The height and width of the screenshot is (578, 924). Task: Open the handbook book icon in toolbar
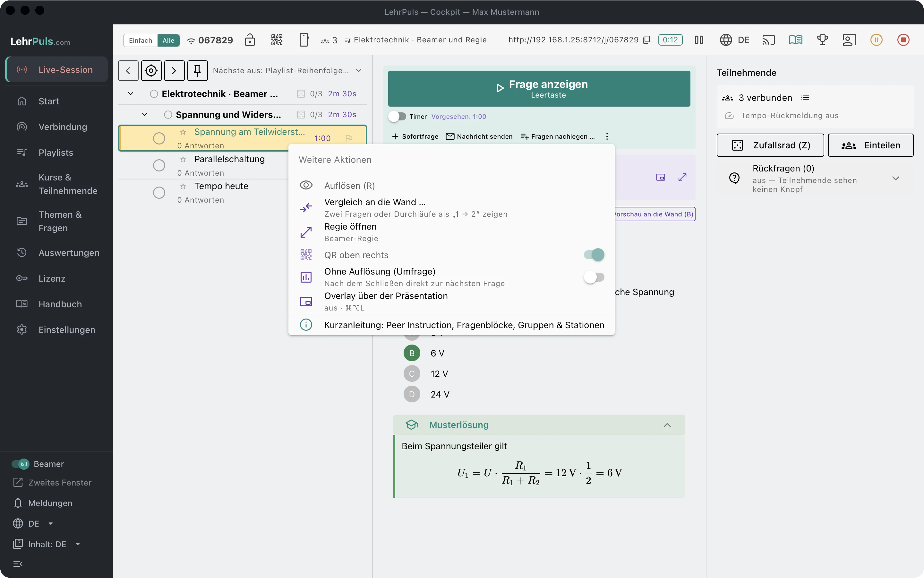click(796, 40)
